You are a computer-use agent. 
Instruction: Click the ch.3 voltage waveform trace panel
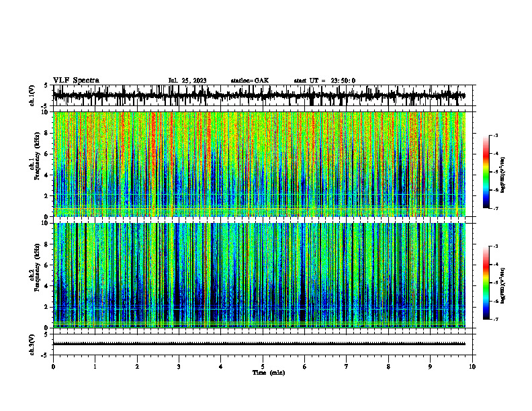click(264, 345)
